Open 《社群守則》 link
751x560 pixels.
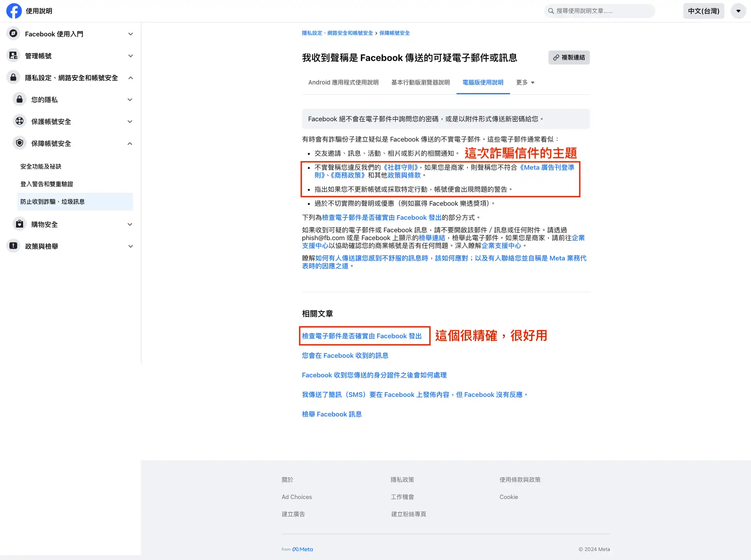pos(401,167)
